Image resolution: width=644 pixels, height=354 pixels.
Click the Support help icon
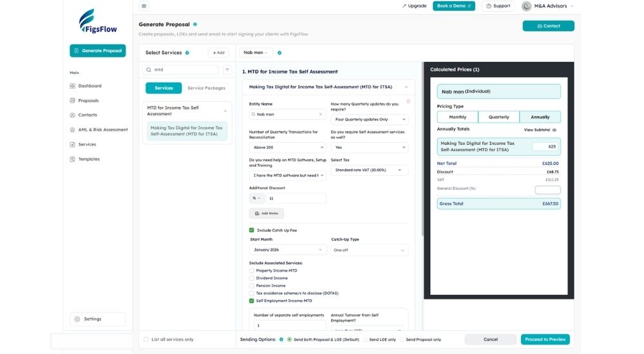pos(489,6)
